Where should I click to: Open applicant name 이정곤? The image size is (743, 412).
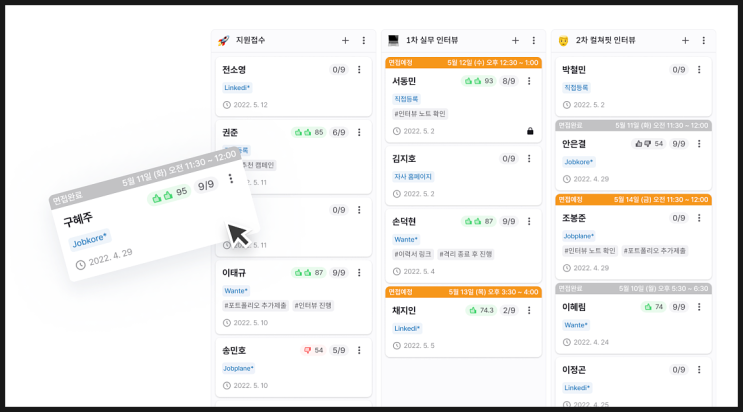pyautogui.click(x=574, y=370)
